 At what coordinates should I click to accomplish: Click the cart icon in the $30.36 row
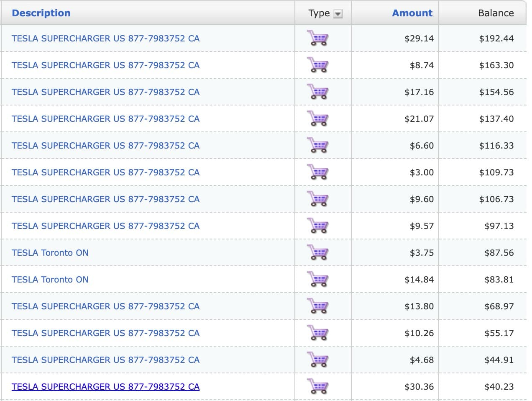point(317,387)
